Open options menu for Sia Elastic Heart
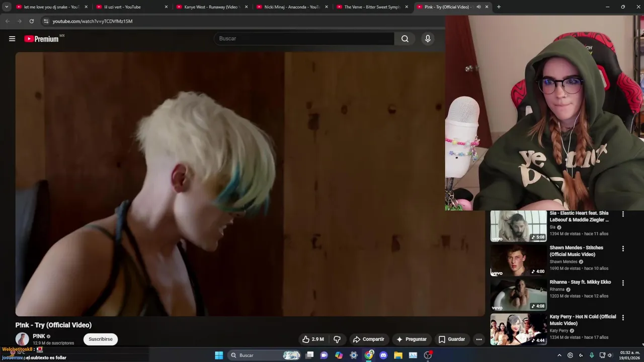Screen dimensions: 644x362 coord(623,214)
